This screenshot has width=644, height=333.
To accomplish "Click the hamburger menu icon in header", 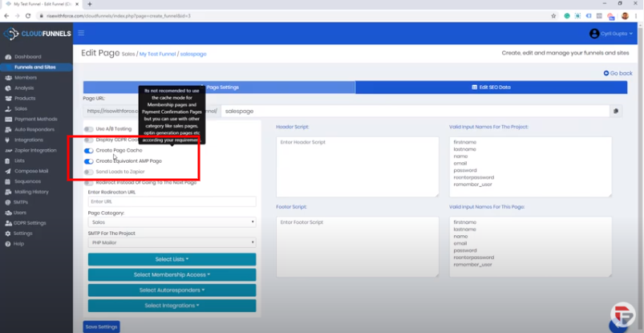I will click(x=81, y=33).
